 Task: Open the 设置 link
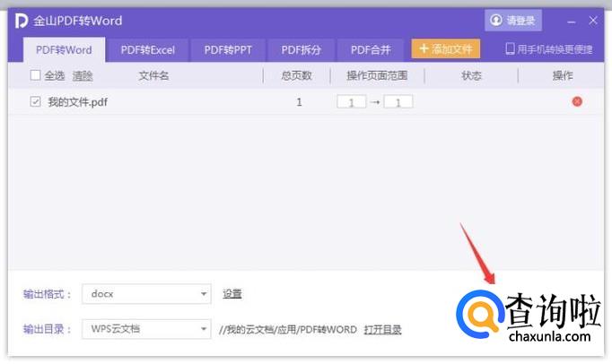pos(232,294)
